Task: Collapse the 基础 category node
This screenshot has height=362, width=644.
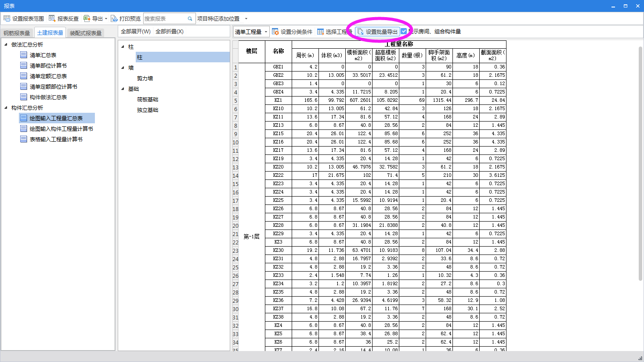Action: click(x=123, y=89)
